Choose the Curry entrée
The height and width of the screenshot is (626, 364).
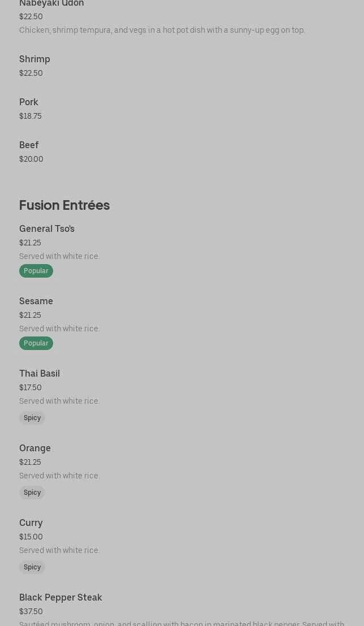click(x=31, y=523)
